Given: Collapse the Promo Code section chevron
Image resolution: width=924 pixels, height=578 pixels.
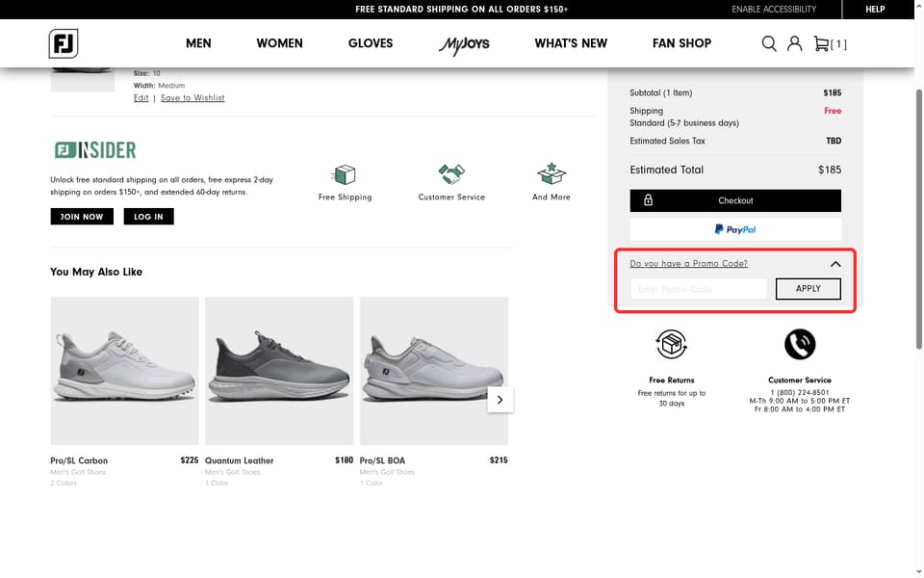Looking at the screenshot, I should 835,264.
